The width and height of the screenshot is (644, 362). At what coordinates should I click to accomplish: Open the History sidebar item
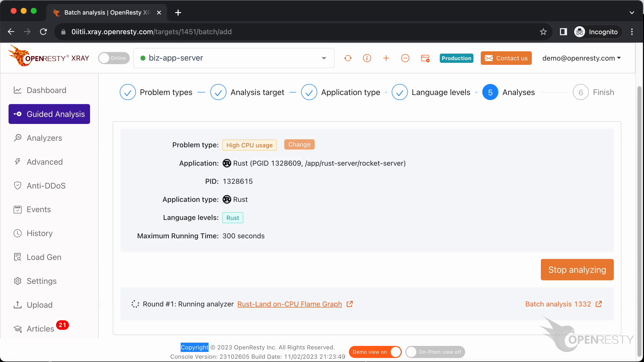click(x=39, y=233)
